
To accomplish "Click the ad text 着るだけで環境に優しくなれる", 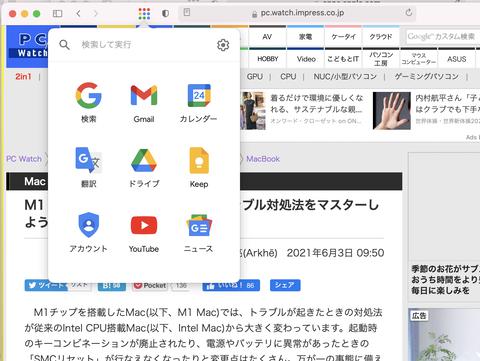I will (x=316, y=104).
